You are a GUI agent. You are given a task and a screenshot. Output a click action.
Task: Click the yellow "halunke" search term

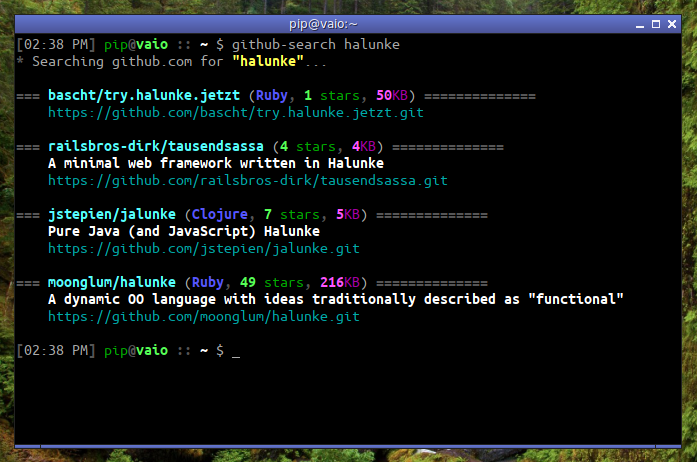click(x=268, y=61)
